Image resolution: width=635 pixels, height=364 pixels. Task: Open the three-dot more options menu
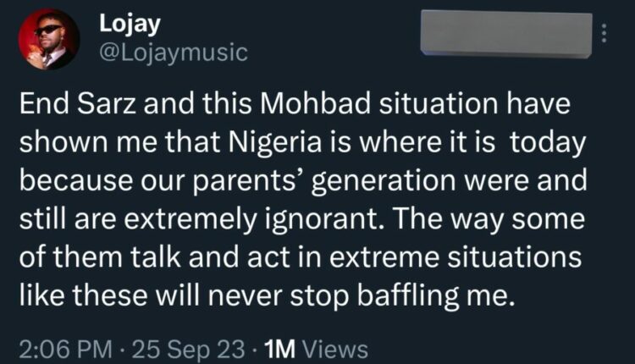tap(603, 33)
